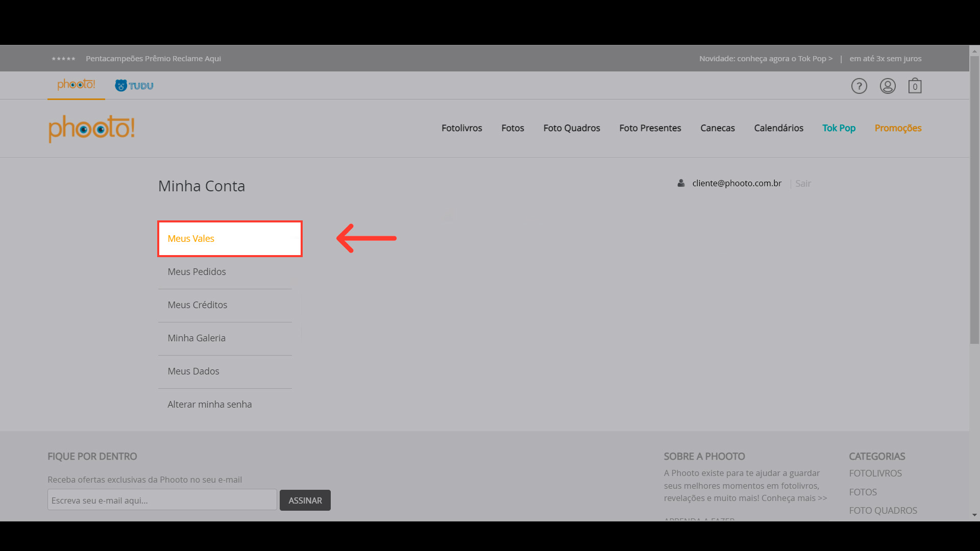Viewport: 980px width, 551px height.
Task: Click the user icon beside the email
Action: click(681, 183)
